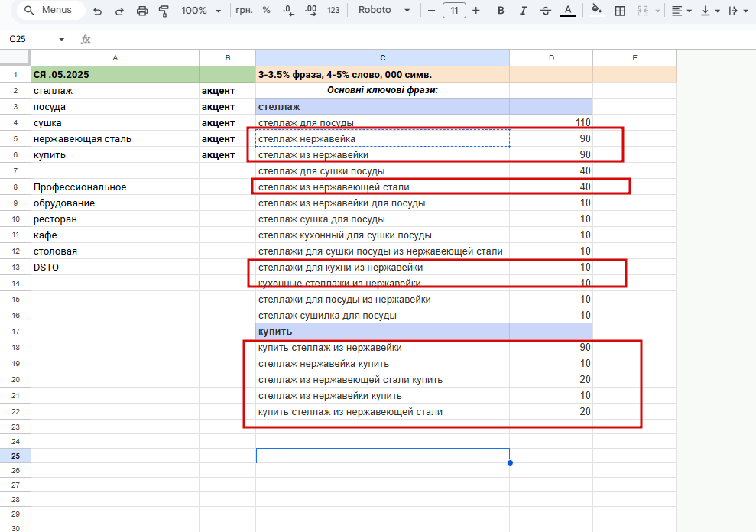Open the fill color picker
Image resolution: width=756 pixels, height=532 pixels.
(597, 11)
